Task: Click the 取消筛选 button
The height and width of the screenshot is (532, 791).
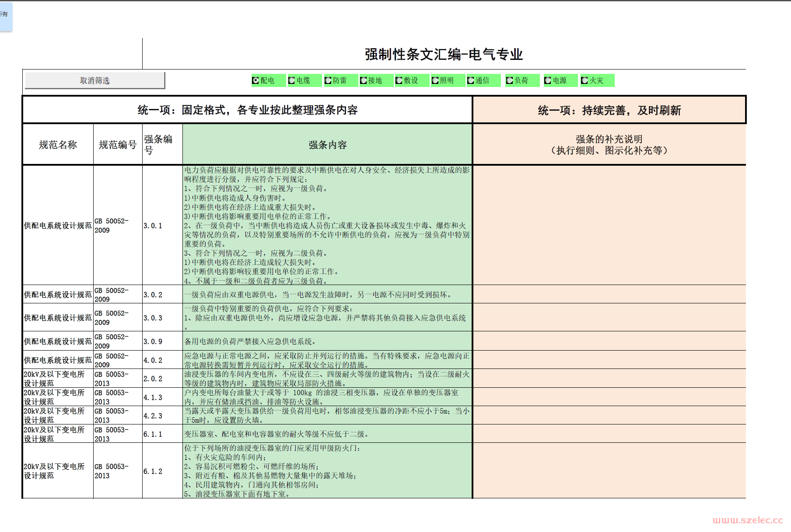Action: click(95, 80)
